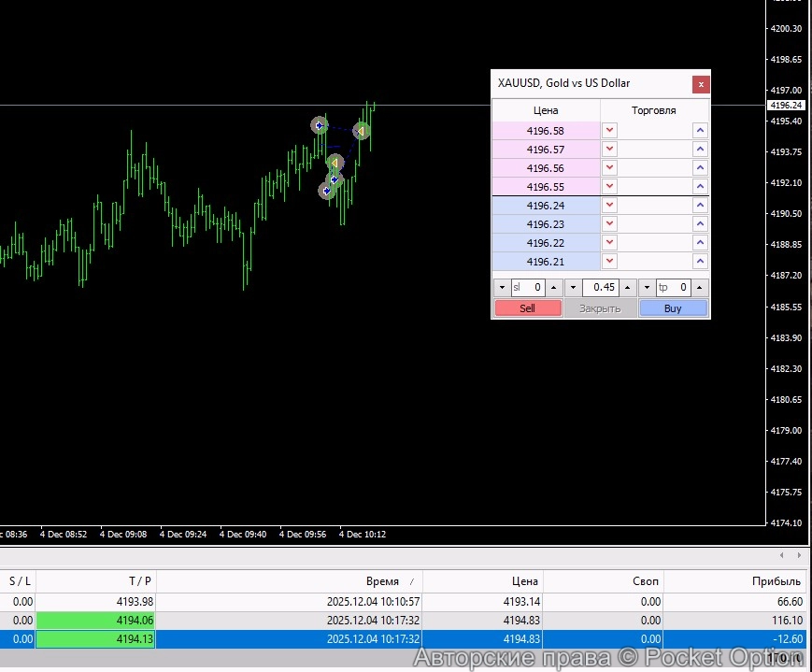Close the XAUUSD depth of market panel

tap(700, 84)
